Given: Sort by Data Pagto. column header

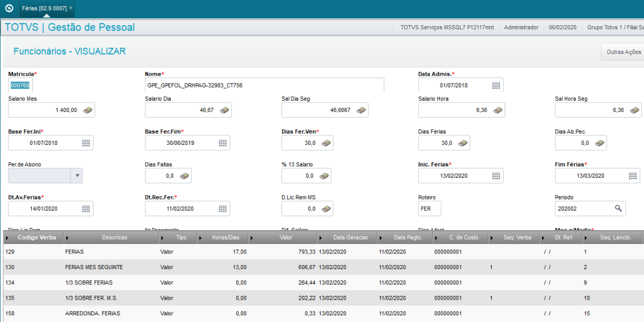Looking at the screenshot, I should click(x=405, y=237).
